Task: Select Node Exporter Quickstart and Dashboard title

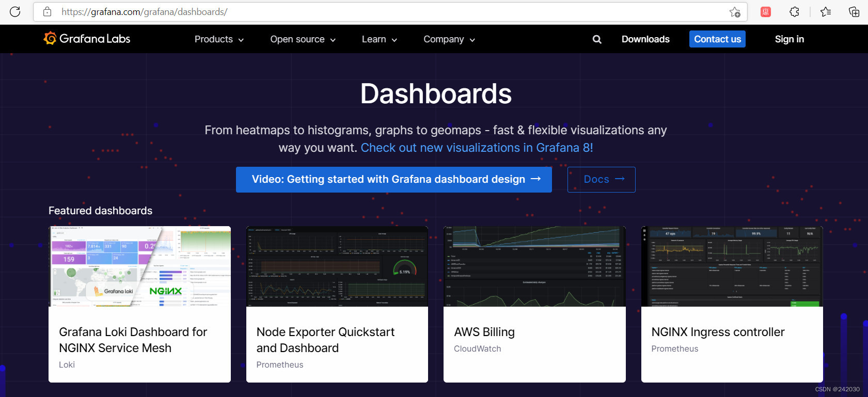Action: 325,340
